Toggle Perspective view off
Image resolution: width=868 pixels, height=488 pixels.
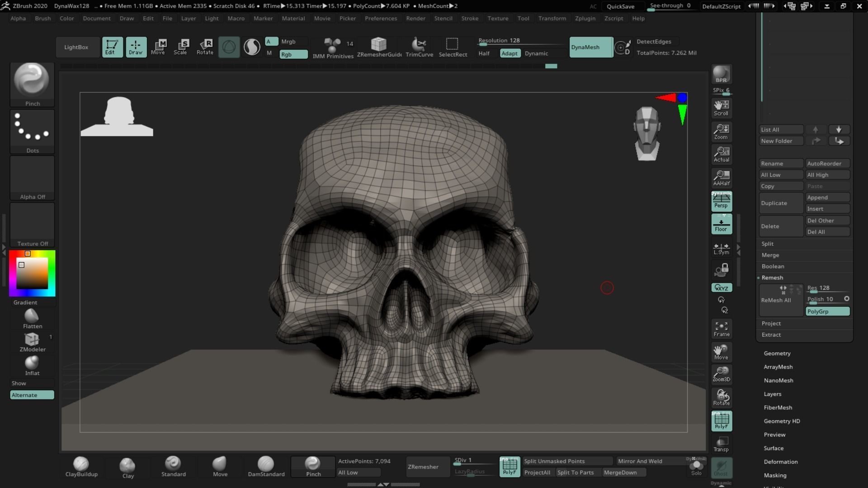tap(721, 201)
